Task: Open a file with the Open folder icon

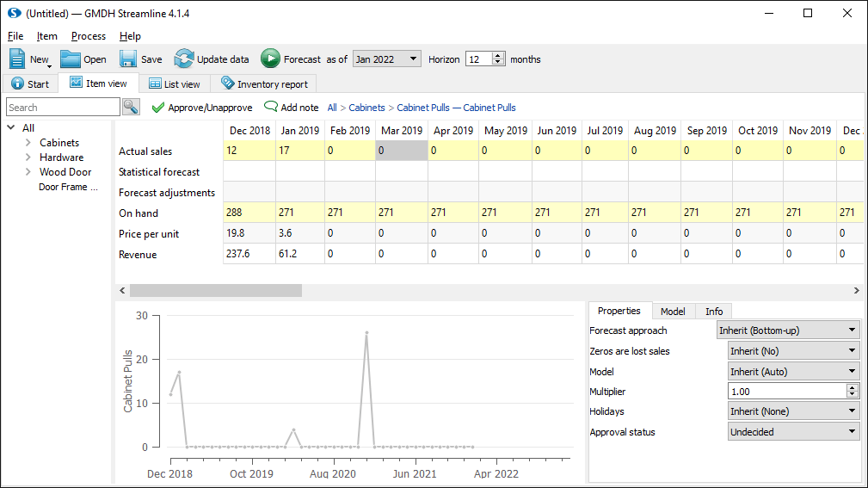Action: click(70, 59)
